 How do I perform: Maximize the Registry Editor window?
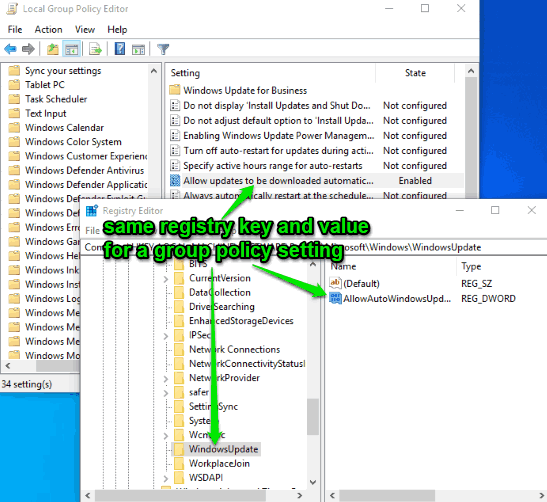[x=495, y=210]
